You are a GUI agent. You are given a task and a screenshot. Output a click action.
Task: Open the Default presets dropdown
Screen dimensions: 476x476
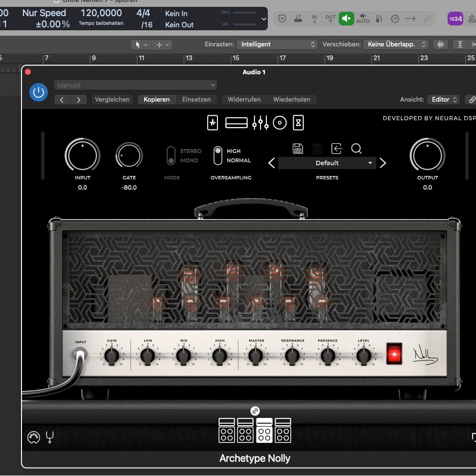[327, 163]
